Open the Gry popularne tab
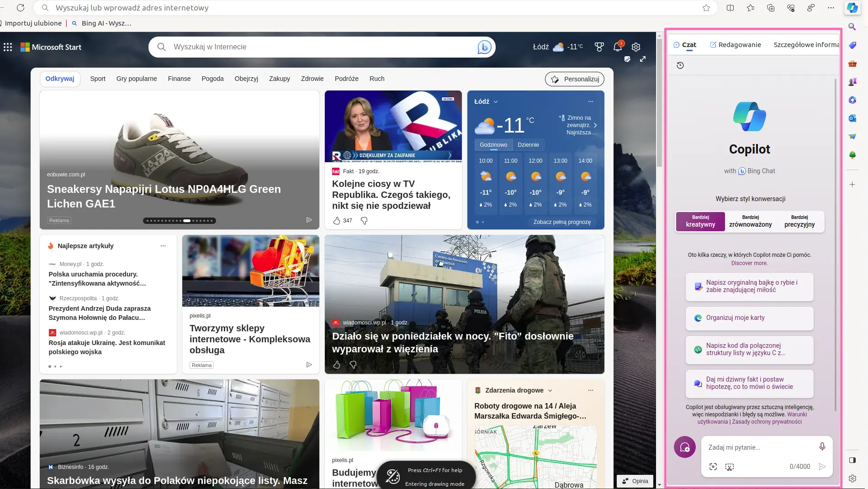 point(137,79)
